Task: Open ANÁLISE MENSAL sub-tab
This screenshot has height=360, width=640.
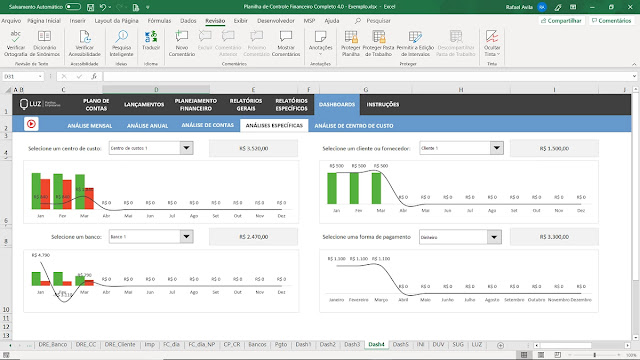Action: click(89, 126)
